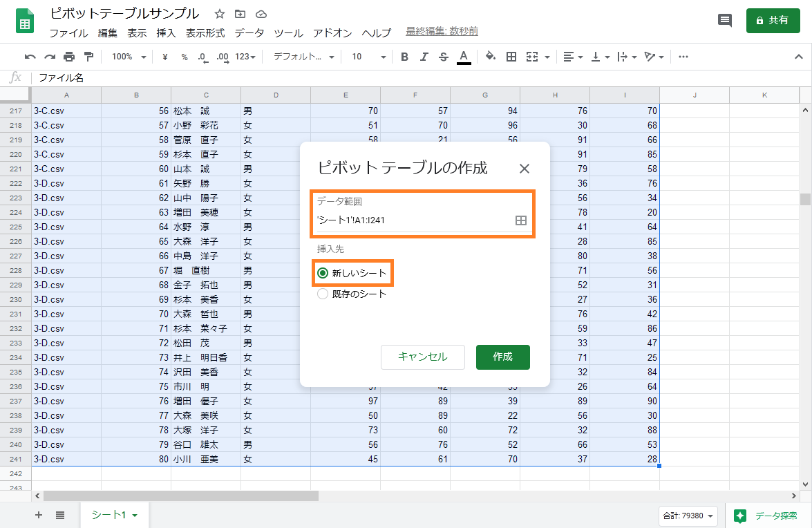The image size is (812, 528).
Task: Open the 100% zoom dropdown
Action: [129, 57]
